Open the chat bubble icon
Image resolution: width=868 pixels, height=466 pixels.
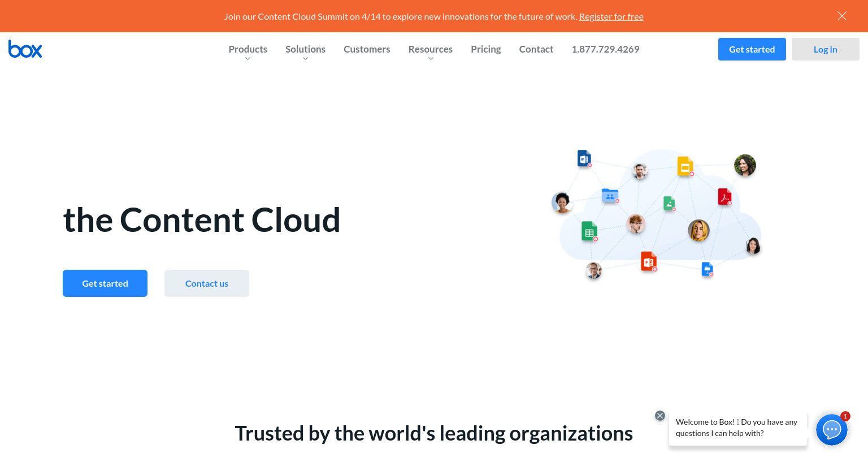click(832, 430)
